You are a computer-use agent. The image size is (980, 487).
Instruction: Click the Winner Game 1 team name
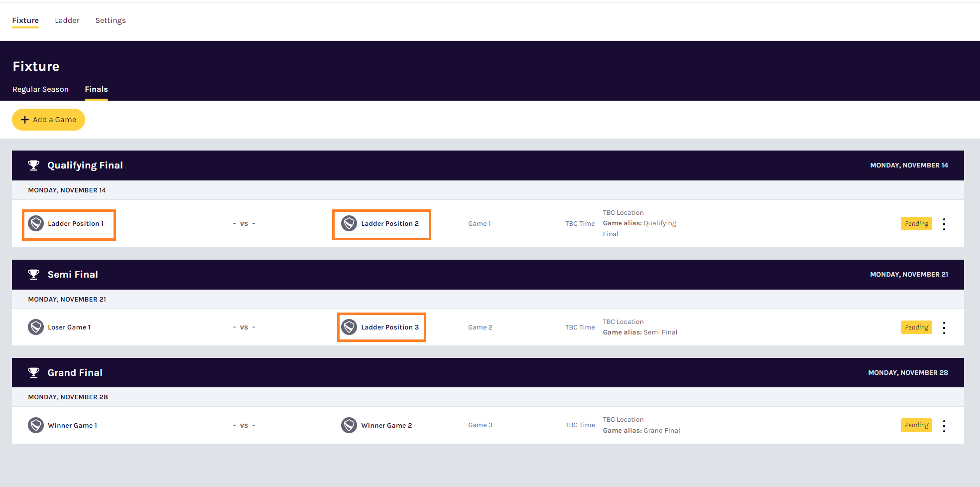[x=73, y=426]
